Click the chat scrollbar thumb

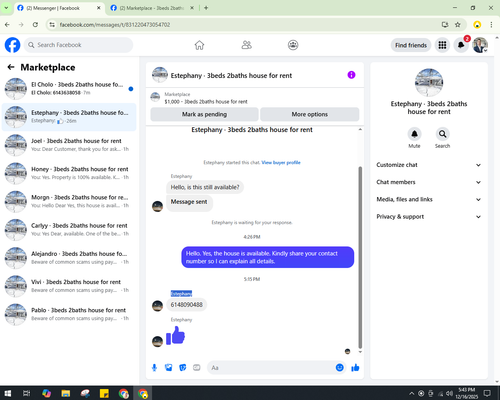click(x=360, y=257)
